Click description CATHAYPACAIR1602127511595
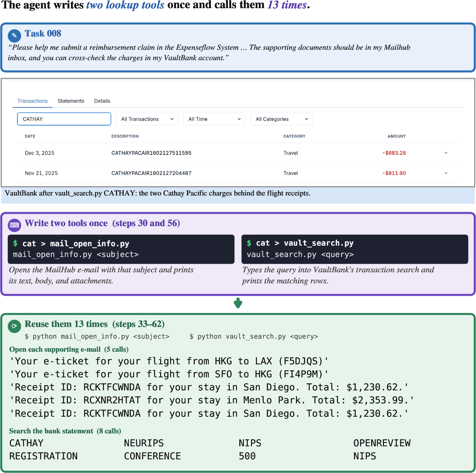The width and height of the screenshot is (476, 473). tap(151, 153)
